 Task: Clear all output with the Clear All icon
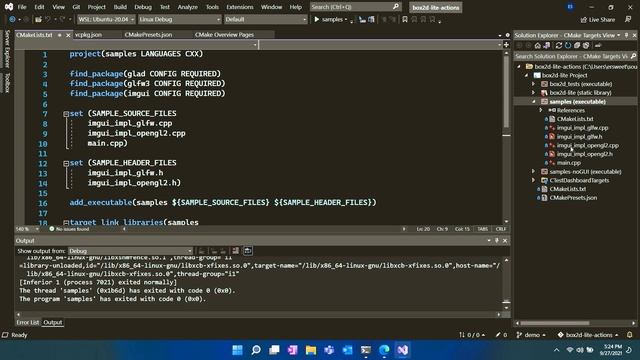pyautogui.click(x=236, y=251)
